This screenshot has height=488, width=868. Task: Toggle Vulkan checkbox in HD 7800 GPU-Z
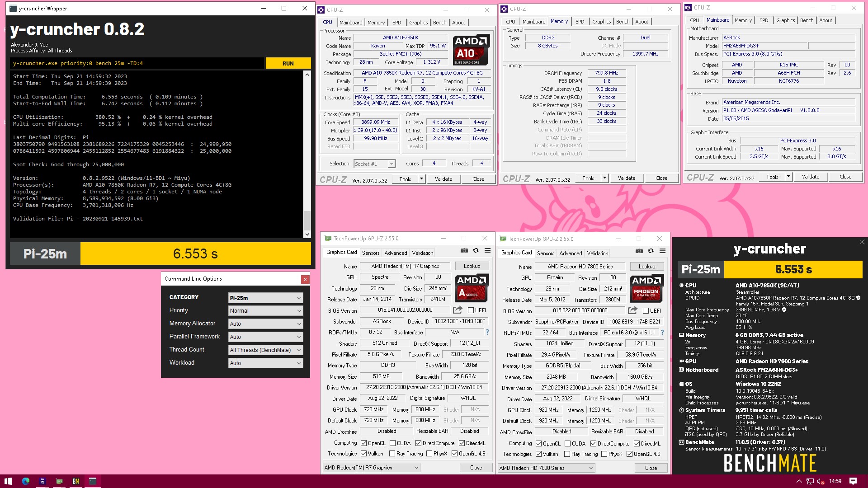(539, 454)
